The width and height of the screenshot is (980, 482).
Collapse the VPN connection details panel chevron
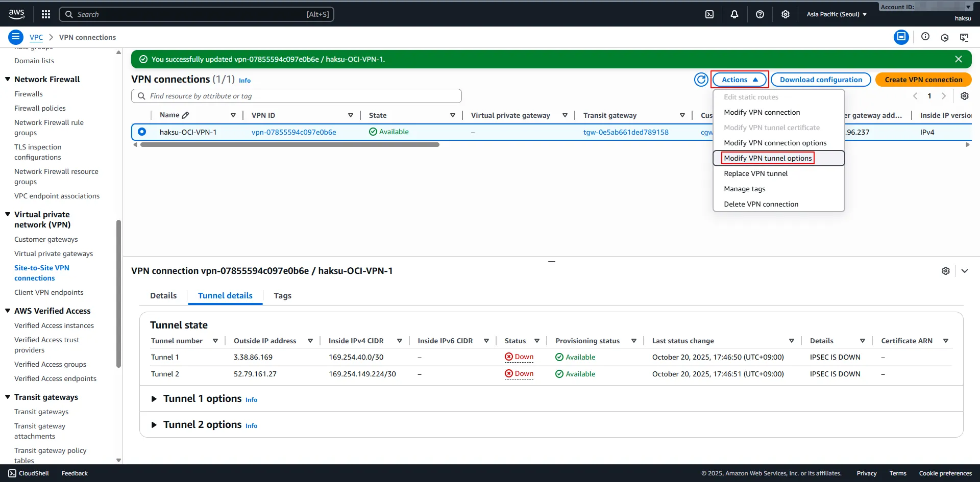coord(965,271)
